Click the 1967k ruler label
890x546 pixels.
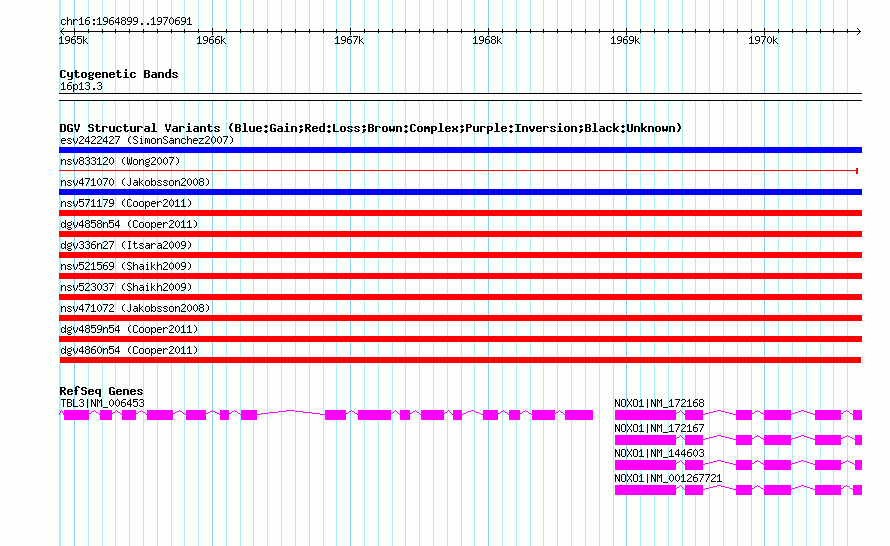click(349, 40)
